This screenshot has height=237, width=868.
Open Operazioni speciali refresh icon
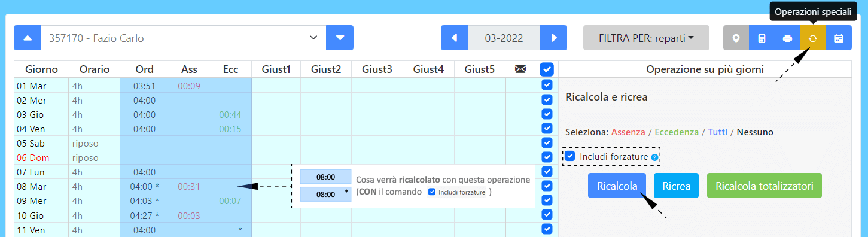[813, 38]
